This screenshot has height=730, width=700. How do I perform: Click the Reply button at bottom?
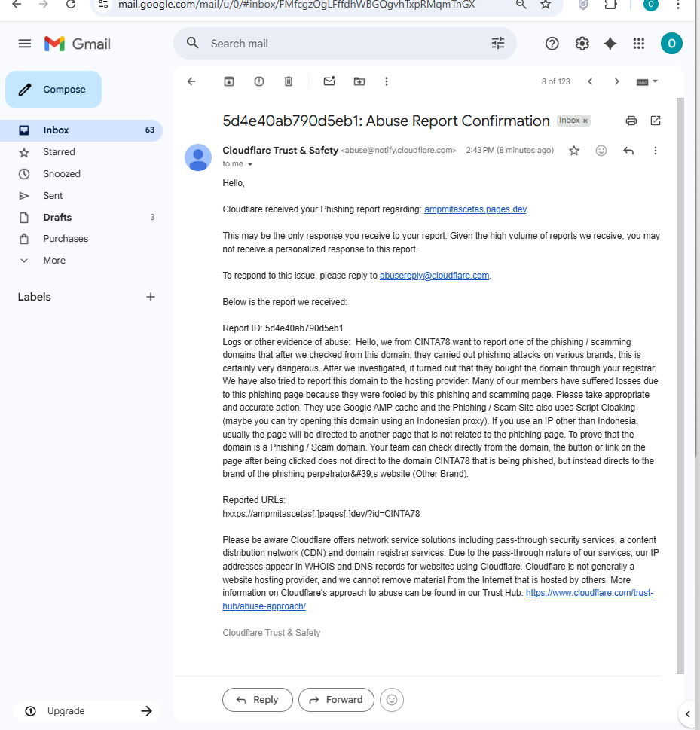(x=258, y=700)
